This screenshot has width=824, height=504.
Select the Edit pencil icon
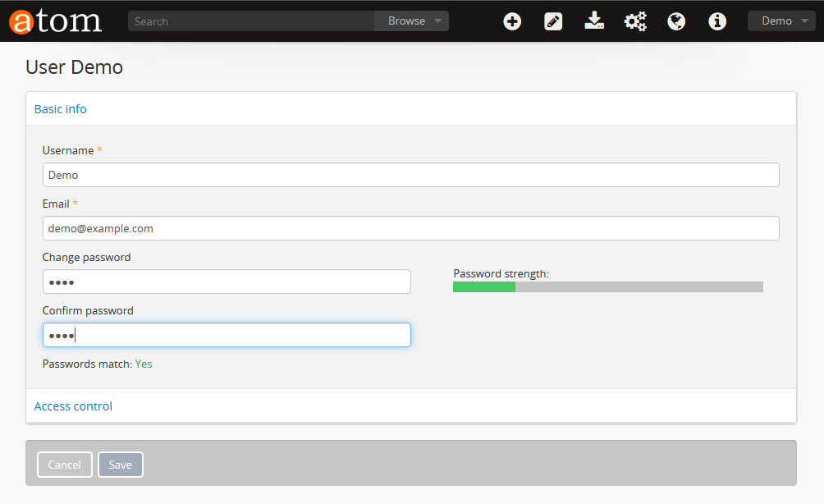point(553,21)
